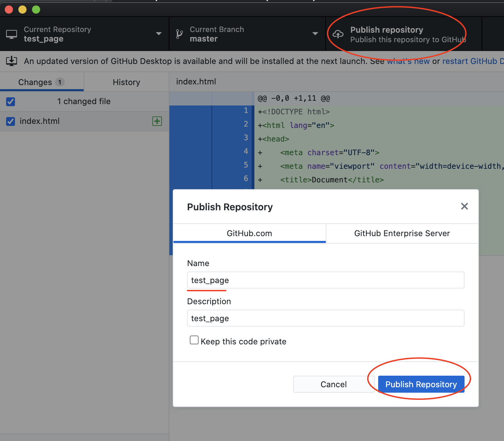Screen dimensions: 504x441
Task: Click the Description input field
Action: pyautogui.click(x=325, y=318)
